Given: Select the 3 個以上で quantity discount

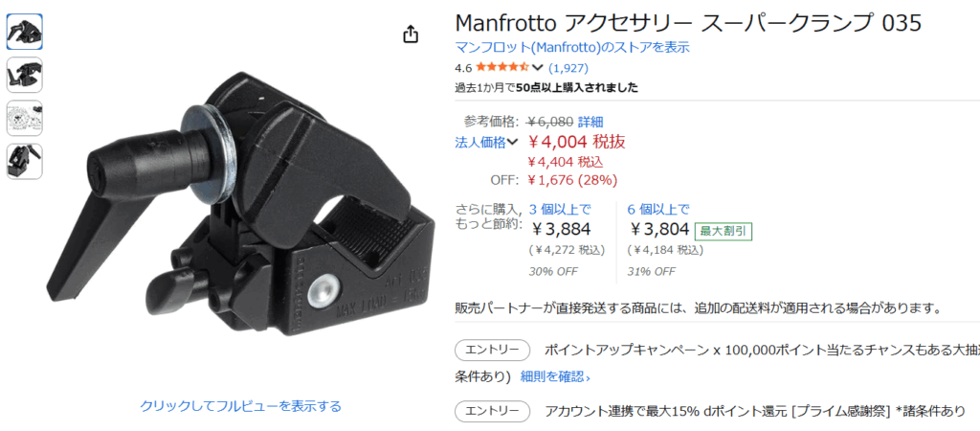Looking at the screenshot, I should (559, 209).
